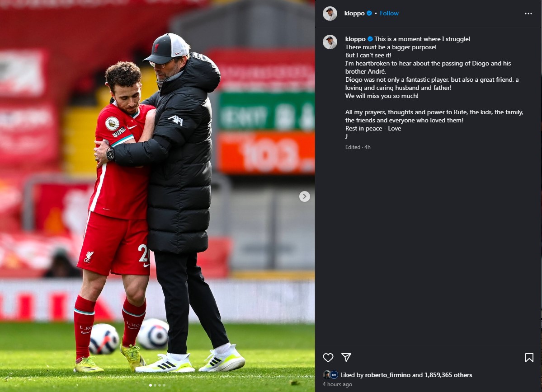Click the Edited 4h label under caption
Screen dimensions: 542x392
358,147
